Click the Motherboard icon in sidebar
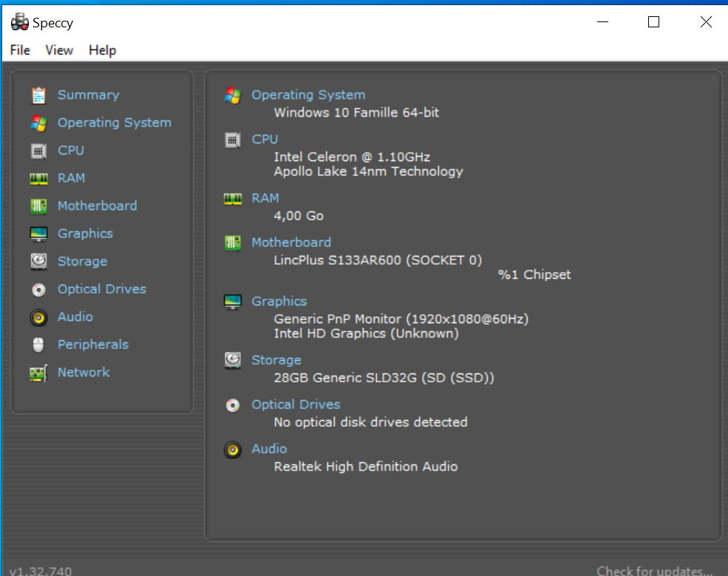Image resolution: width=728 pixels, height=576 pixels. pyautogui.click(x=38, y=206)
